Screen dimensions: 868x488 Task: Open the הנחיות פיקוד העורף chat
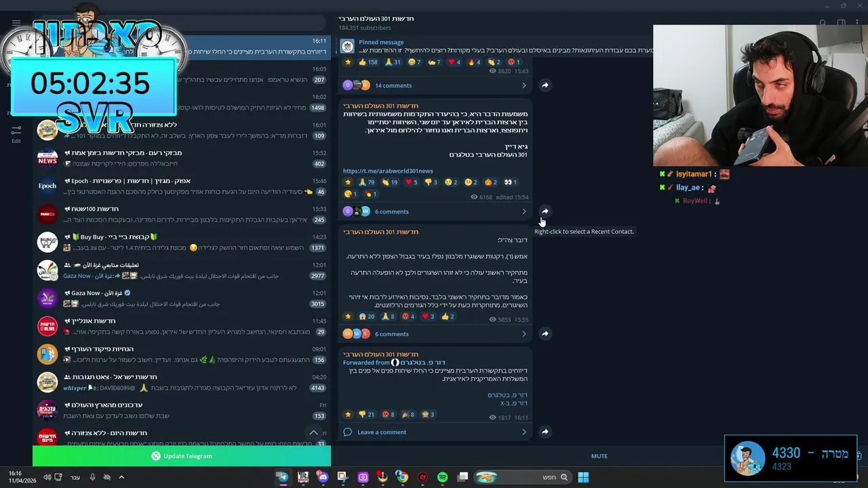182,354
